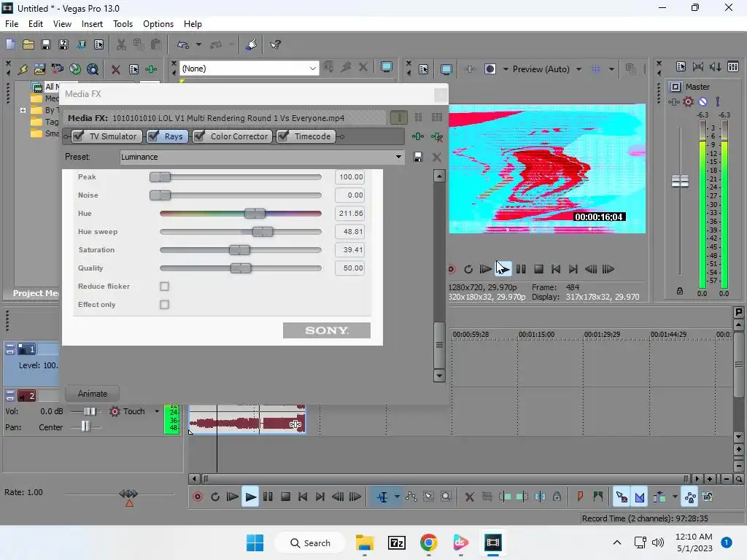Enable Reduce flicker checkbox
The width and height of the screenshot is (747, 560).
[x=164, y=286]
